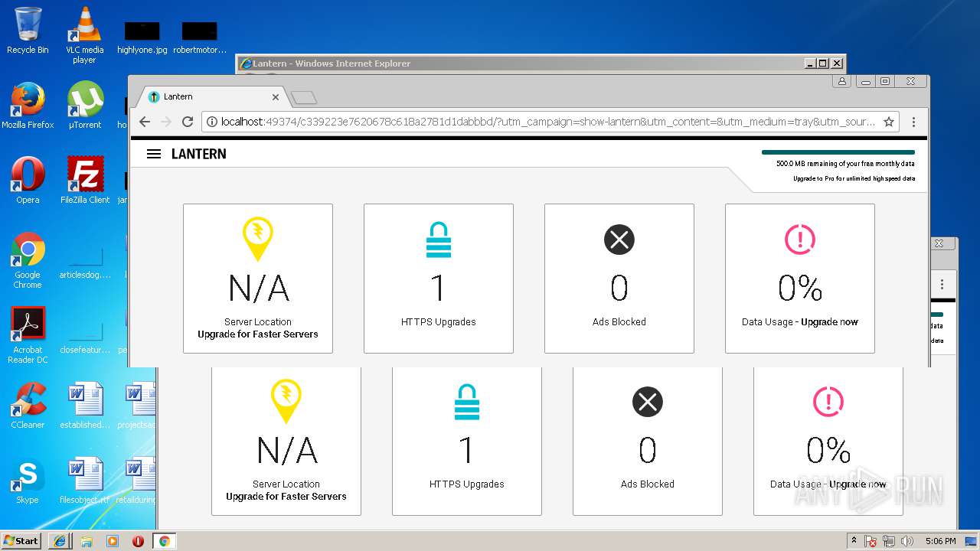The image size is (980, 551).
Task: Click the Chrome icon on the taskbar
Action: point(164,541)
